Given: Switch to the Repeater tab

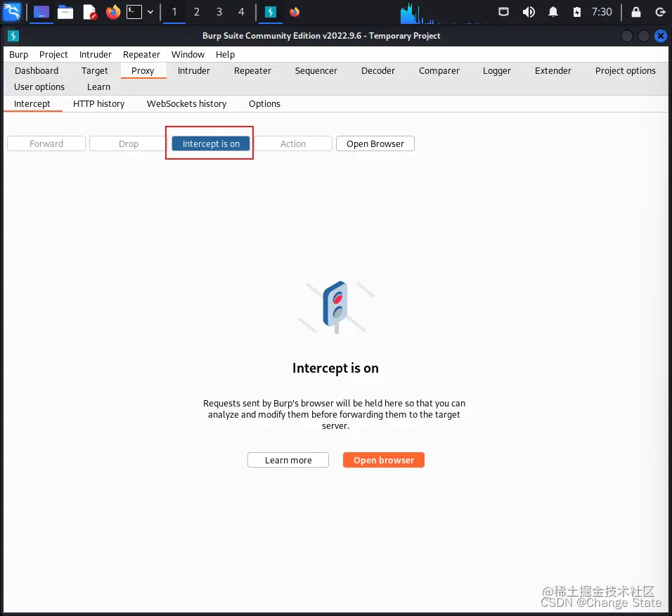Looking at the screenshot, I should [x=252, y=71].
